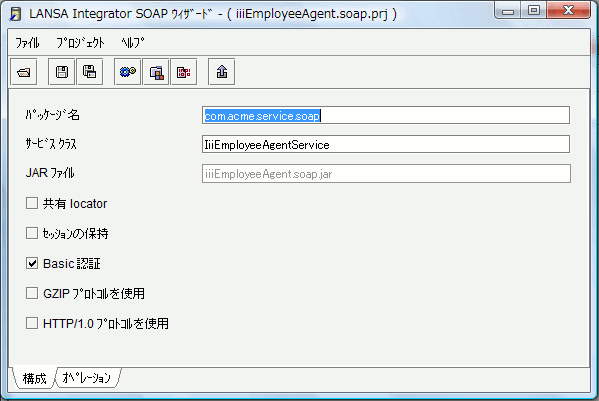Enable the セッションの保持 checkbox
Screen dimensions: 599x401
coord(32,233)
